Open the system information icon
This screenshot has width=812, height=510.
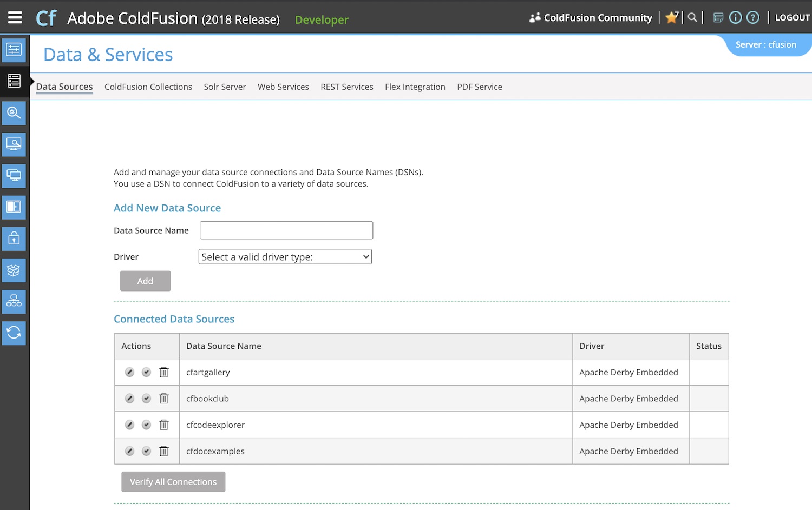click(x=735, y=17)
